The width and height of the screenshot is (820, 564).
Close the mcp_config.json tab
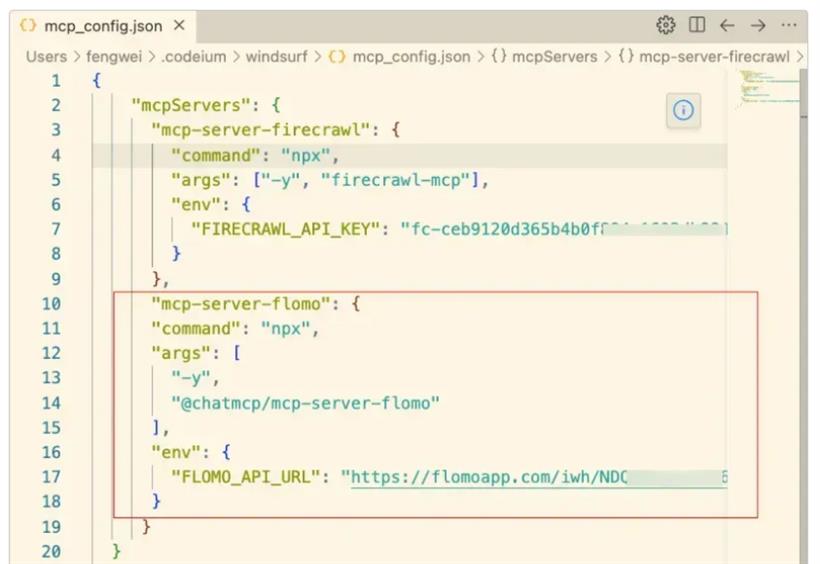click(x=179, y=25)
